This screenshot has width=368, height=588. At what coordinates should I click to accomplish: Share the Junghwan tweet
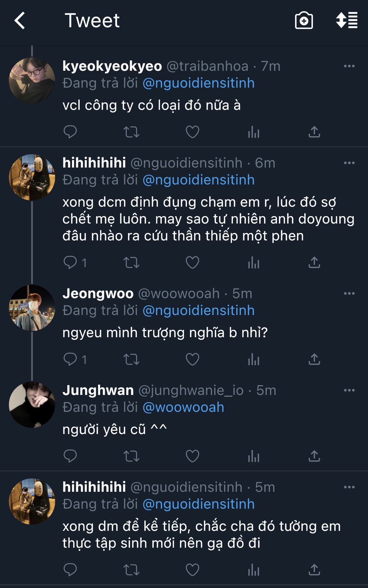pyautogui.click(x=314, y=456)
